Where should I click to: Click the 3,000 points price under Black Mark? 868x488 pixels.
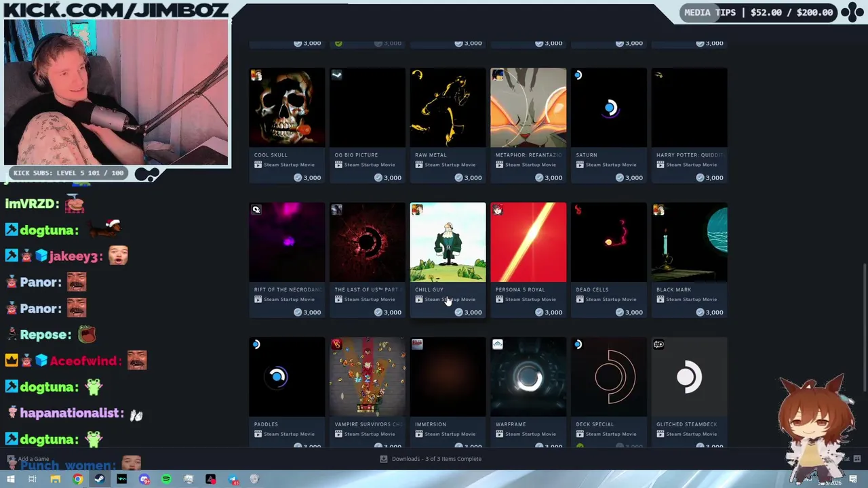(709, 312)
